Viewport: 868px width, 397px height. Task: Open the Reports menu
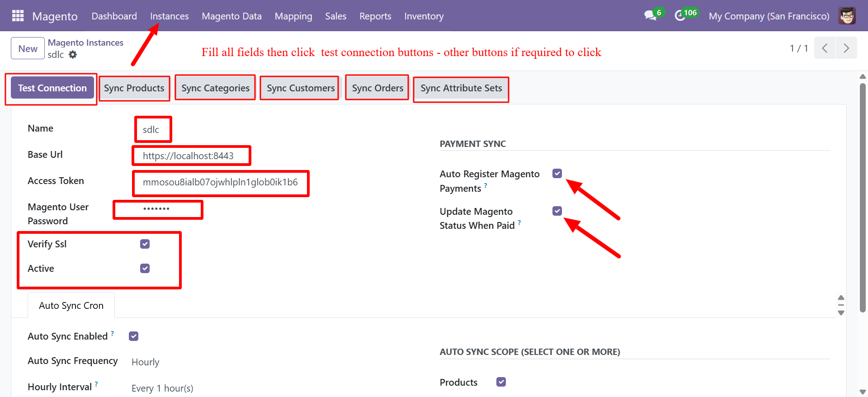pyautogui.click(x=375, y=16)
